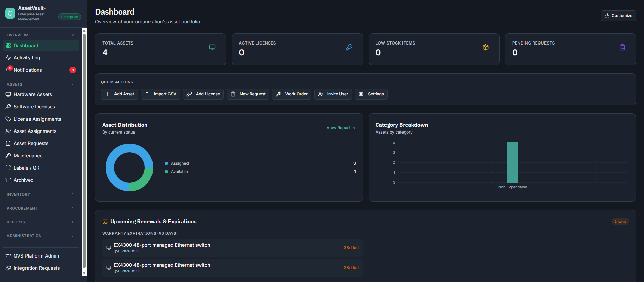Click monitor icon on QSL-2026-0003 row
The height and width of the screenshot is (282, 644).
(x=109, y=248)
